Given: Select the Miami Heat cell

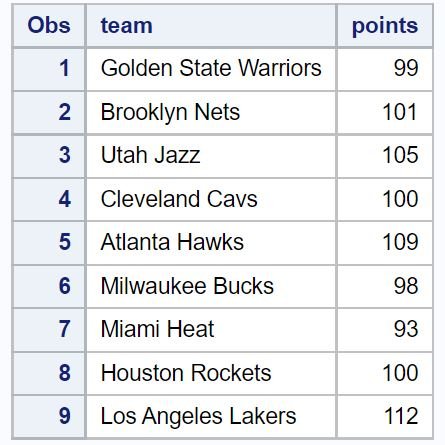Looking at the screenshot, I should tap(211, 330).
